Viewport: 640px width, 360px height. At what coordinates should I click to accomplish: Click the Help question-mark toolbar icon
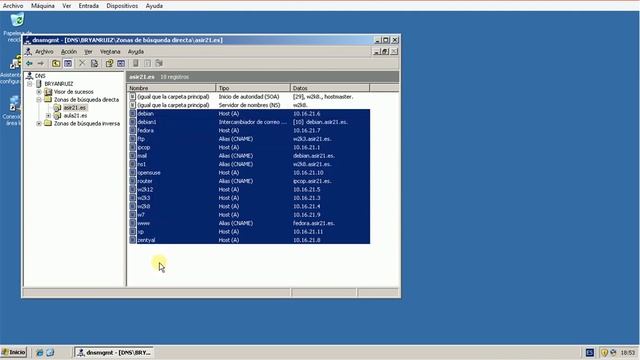click(109, 63)
